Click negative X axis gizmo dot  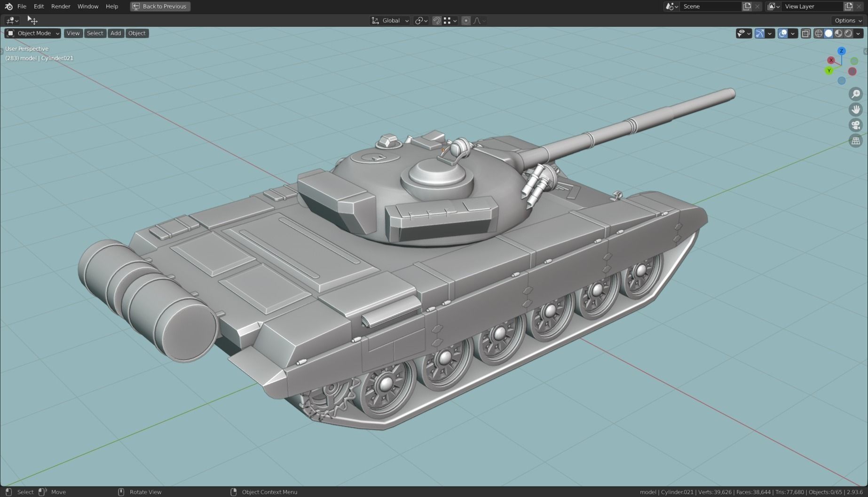tap(852, 71)
